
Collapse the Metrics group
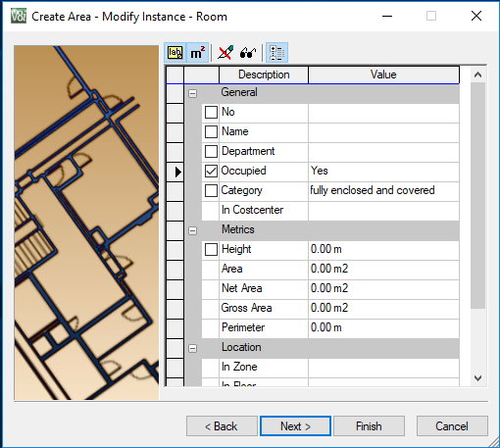click(193, 230)
